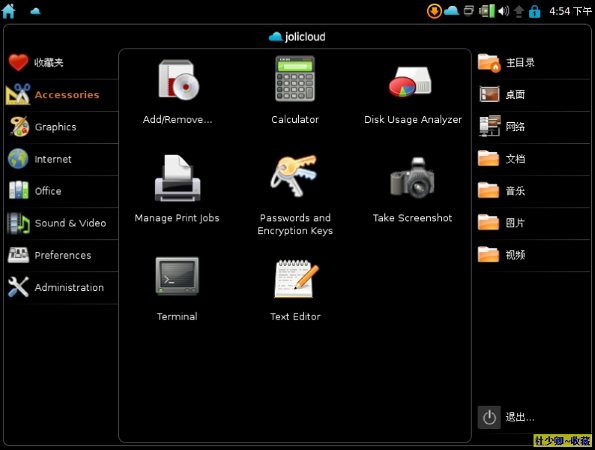Viewport: 595px width, 450px height.
Task: Open the Preferences category
Action: 61,255
